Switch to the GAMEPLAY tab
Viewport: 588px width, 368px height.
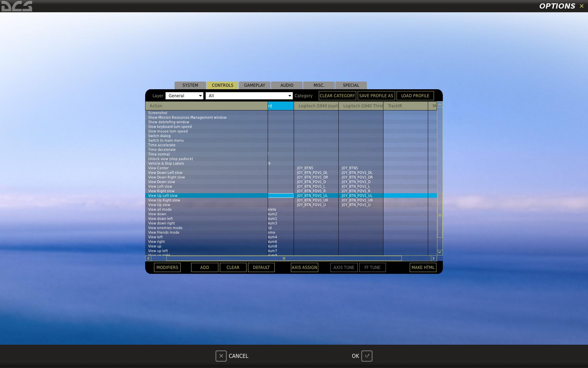254,85
